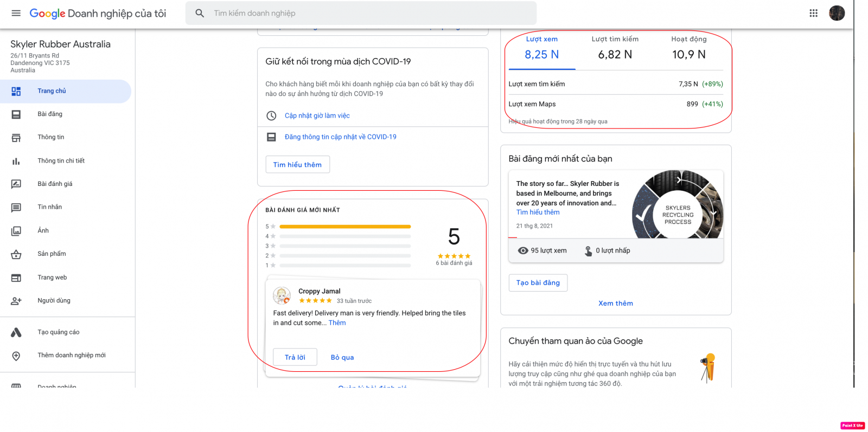Click the 1-star rating bar

click(345, 266)
